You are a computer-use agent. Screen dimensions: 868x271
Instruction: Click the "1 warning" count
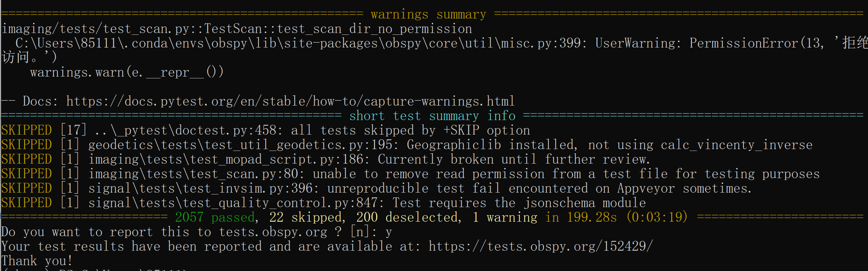[505, 217]
